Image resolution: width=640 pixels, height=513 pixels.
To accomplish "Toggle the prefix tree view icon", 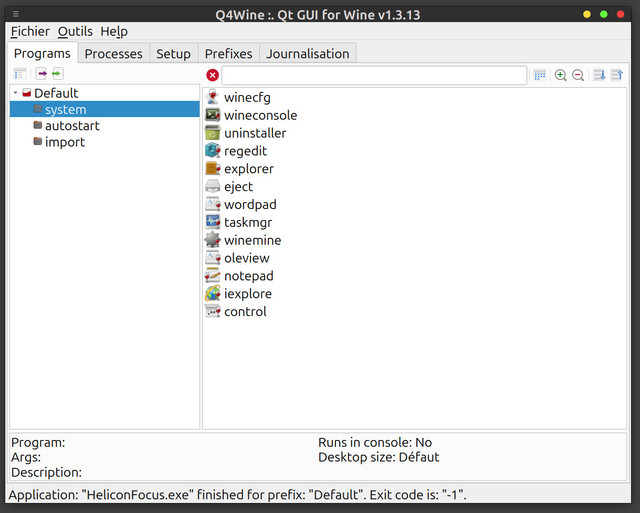I will (x=20, y=74).
